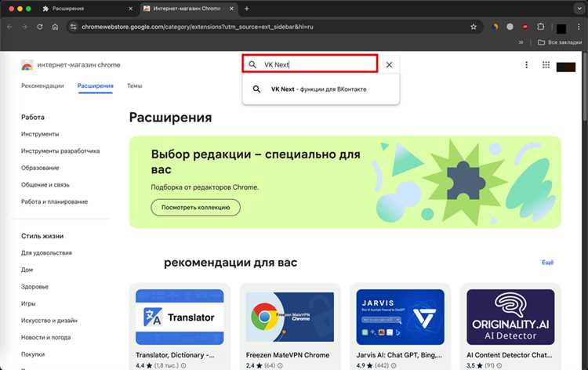Screen dimensions: 588x370
Task: Open the site information icon in address bar
Action: (74, 27)
